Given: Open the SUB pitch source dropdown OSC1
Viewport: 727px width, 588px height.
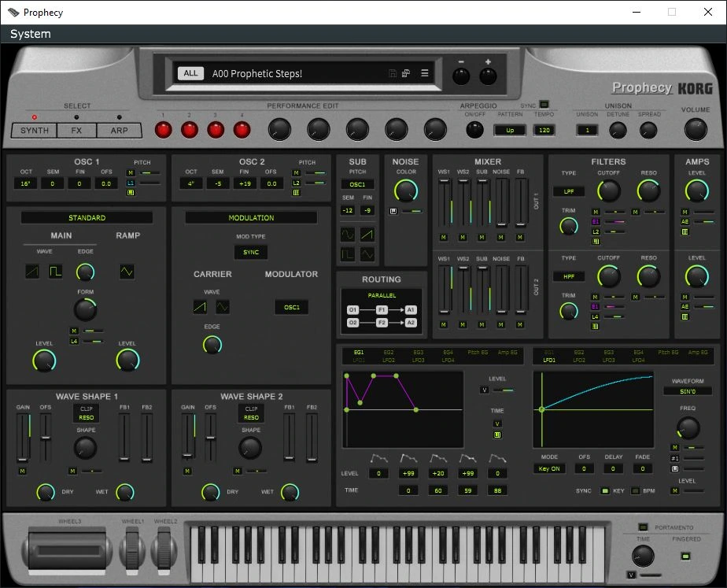Looking at the screenshot, I should tap(357, 184).
